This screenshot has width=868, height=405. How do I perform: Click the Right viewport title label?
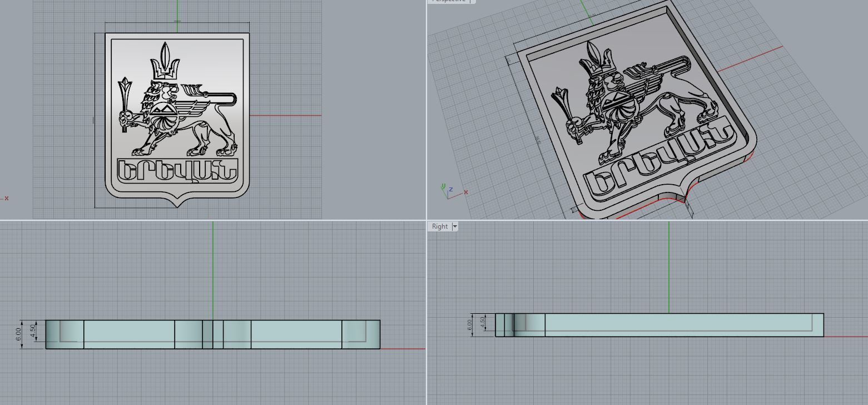pyautogui.click(x=439, y=226)
